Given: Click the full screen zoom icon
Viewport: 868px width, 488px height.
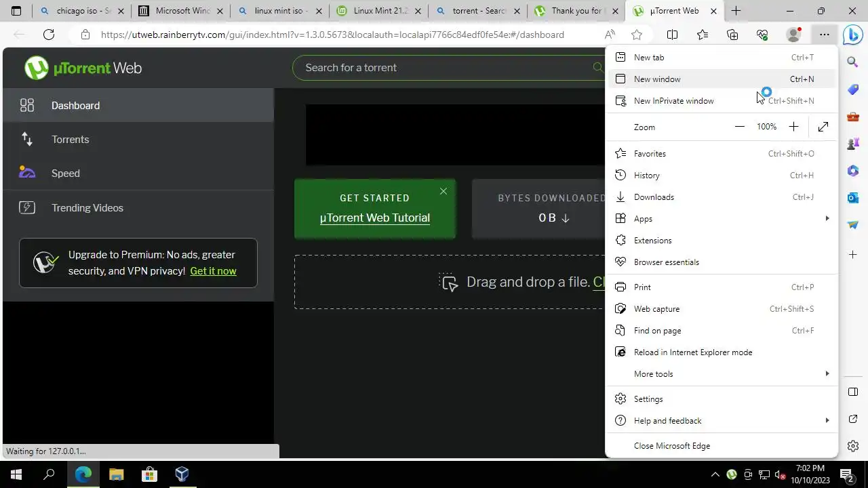Looking at the screenshot, I should pos(823,127).
